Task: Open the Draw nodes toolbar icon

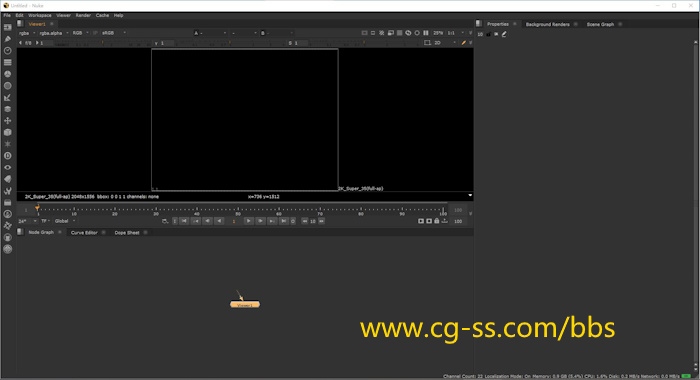Action: pyautogui.click(x=8, y=39)
